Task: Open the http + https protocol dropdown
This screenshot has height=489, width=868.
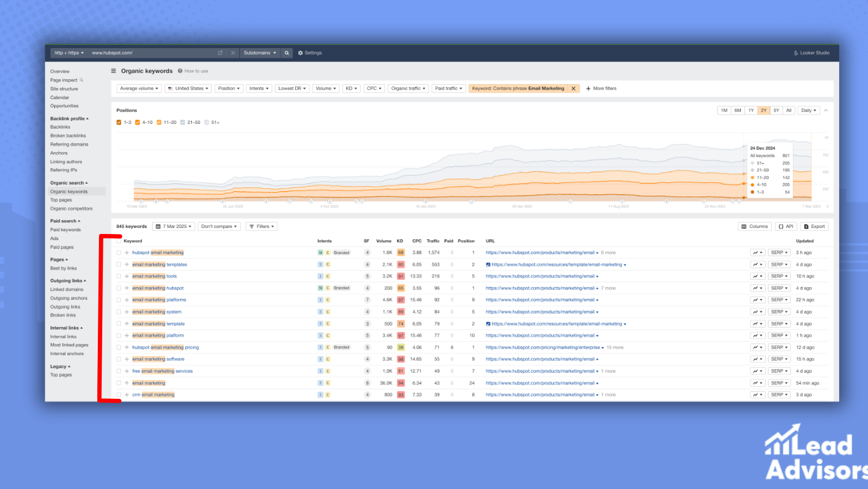Action: (x=69, y=53)
